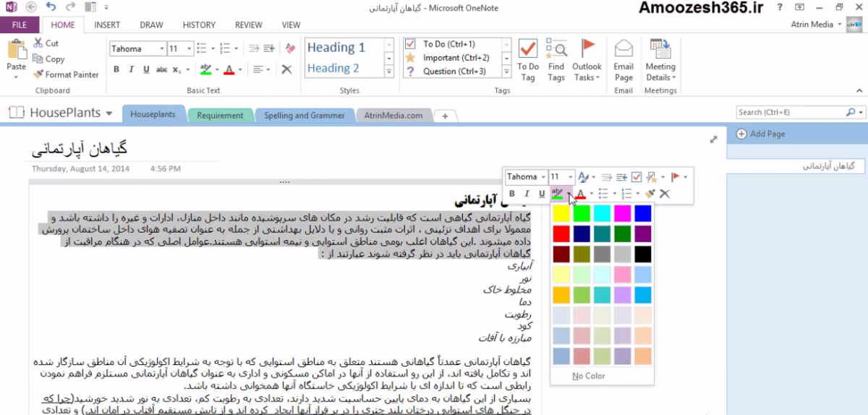The width and height of the screenshot is (868, 415).
Task: Toggle the To Do checkbox in mini toolbar
Action: point(637,177)
